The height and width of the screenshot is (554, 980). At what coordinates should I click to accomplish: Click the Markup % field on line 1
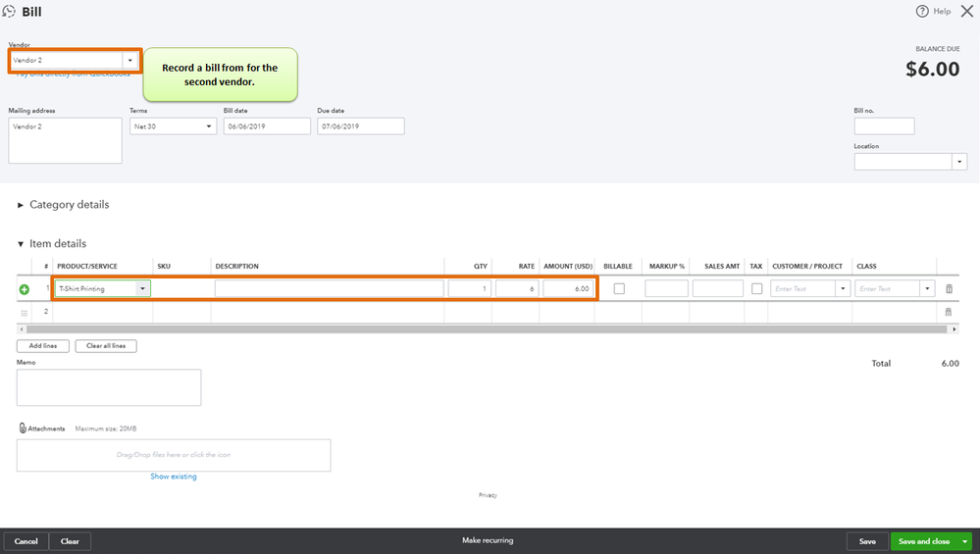coord(666,288)
